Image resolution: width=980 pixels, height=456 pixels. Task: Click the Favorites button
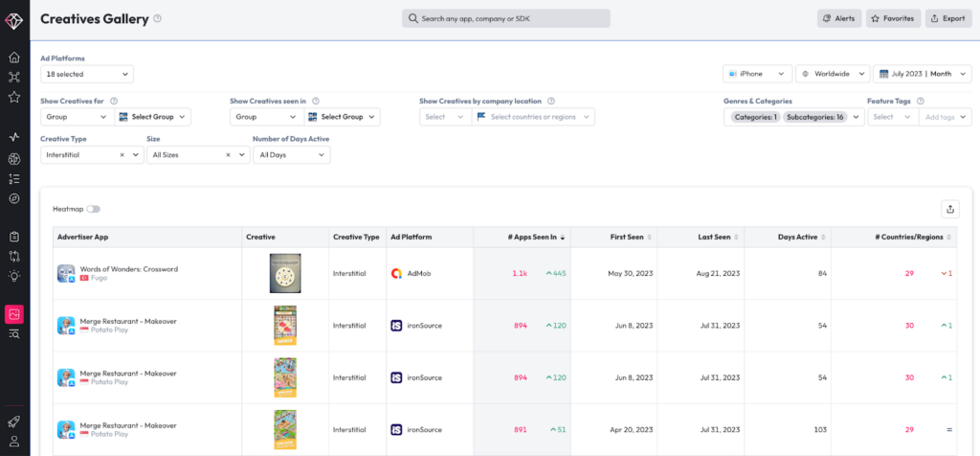click(893, 19)
